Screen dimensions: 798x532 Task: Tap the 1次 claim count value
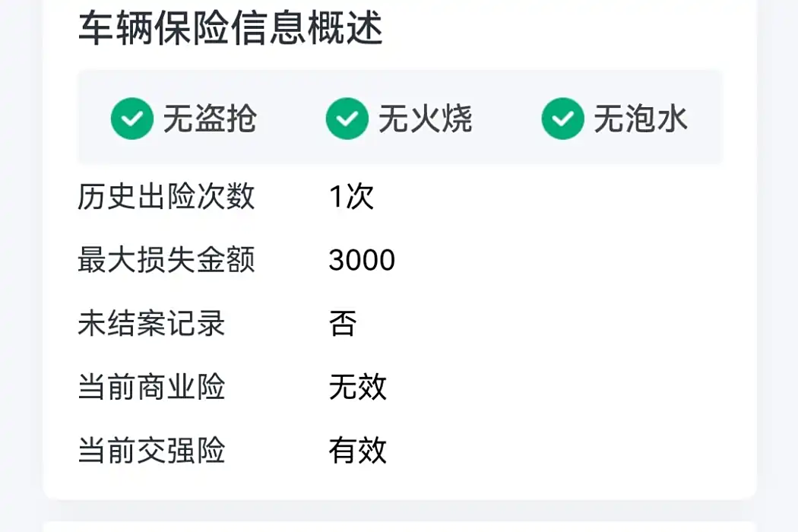[x=352, y=197]
